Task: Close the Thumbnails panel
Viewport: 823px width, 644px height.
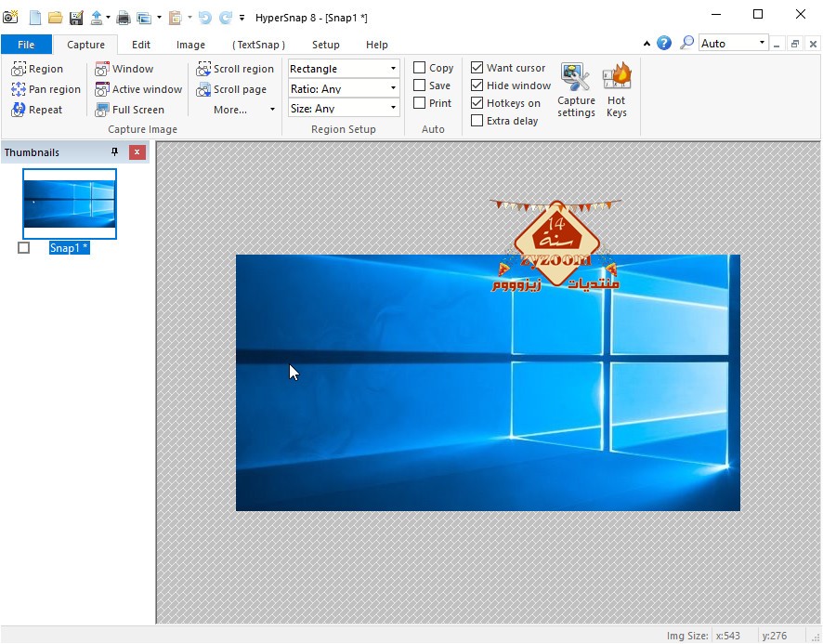Action: (137, 152)
